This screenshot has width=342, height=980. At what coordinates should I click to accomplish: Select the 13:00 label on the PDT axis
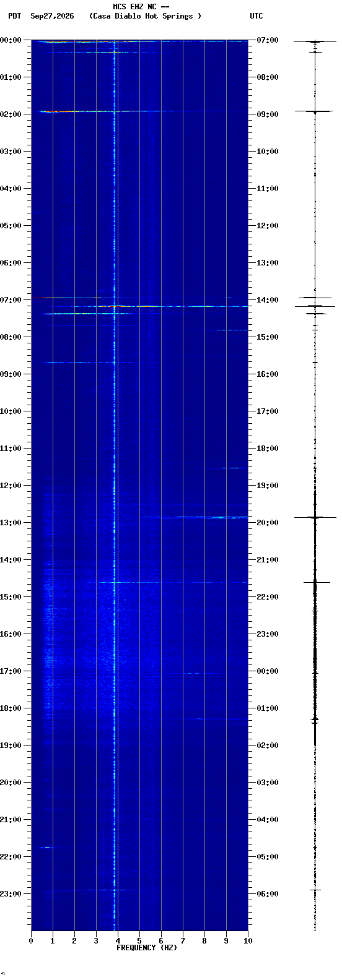[x=10, y=523]
